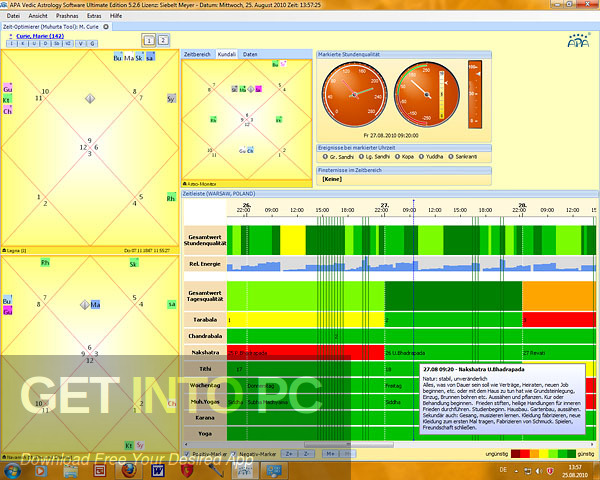Click the 'V' chart toolbar button
The image size is (600, 480).
81,44
